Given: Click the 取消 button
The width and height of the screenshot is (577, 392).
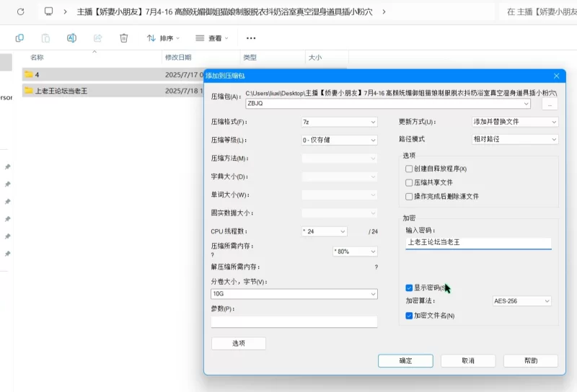Looking at the screenshot, I should 468,361.
